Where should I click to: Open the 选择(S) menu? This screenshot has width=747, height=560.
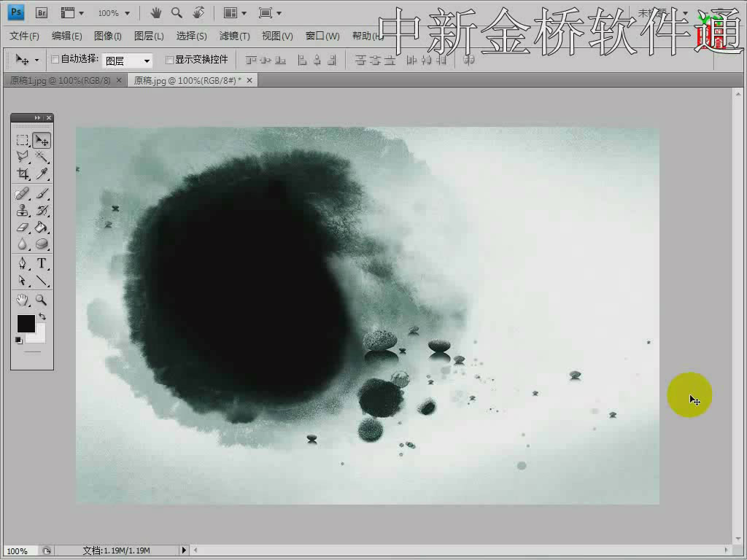click(192, 36)
